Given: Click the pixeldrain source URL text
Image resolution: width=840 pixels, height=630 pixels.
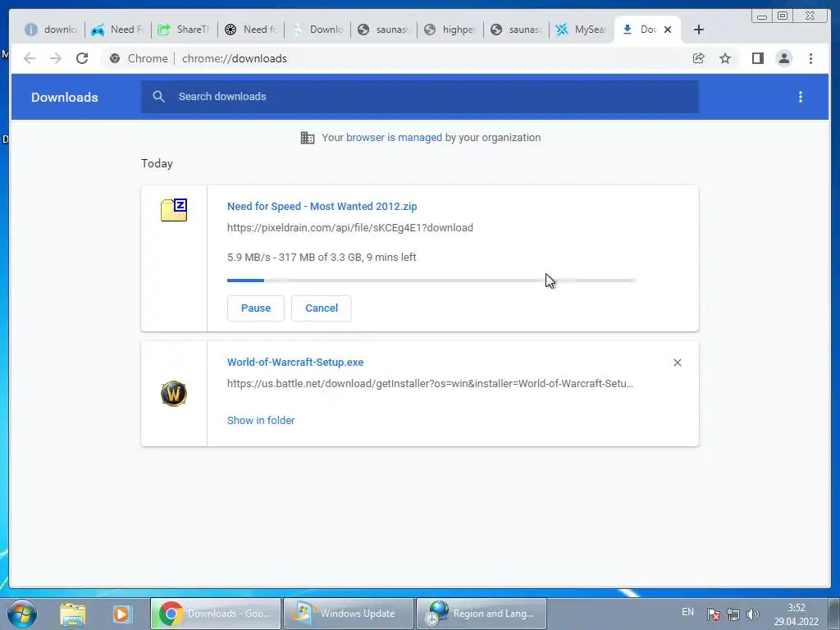Looking at the screenshot, I should (349, 228).
